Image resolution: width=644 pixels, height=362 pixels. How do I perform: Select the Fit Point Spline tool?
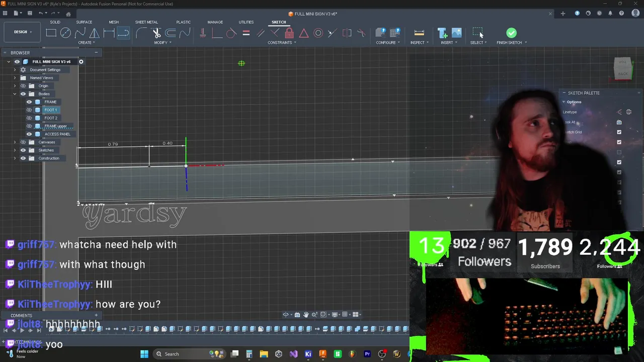[80, 33]
